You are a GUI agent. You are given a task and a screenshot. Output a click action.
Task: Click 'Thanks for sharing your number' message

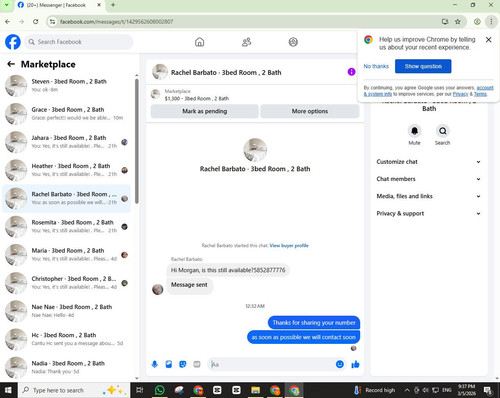pyautogui.click(x=314, y=323)
